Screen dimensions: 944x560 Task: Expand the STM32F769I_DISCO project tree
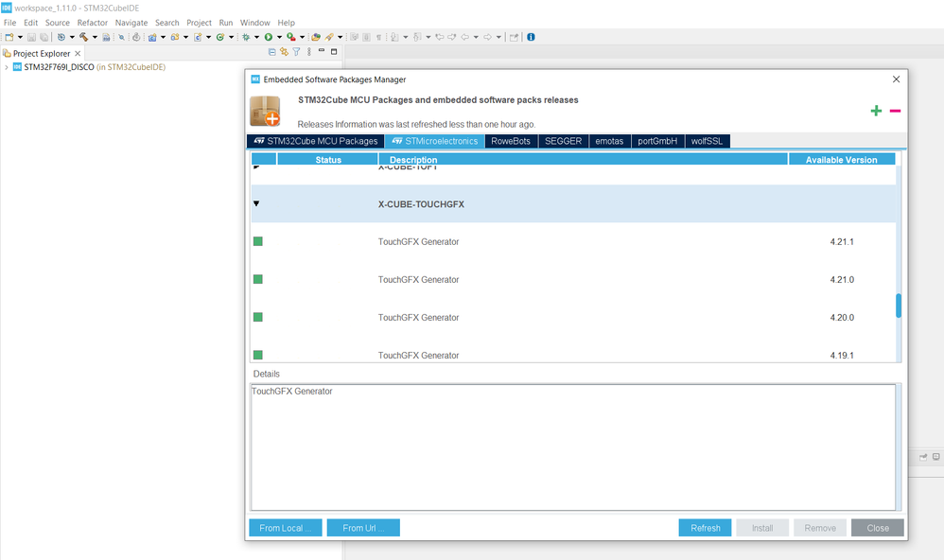coord(6,67)
